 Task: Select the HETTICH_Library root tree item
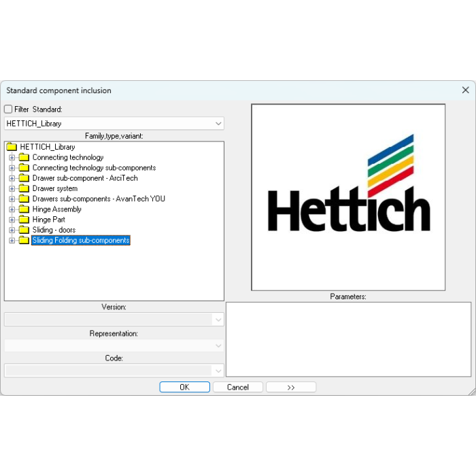pos(48,147)
